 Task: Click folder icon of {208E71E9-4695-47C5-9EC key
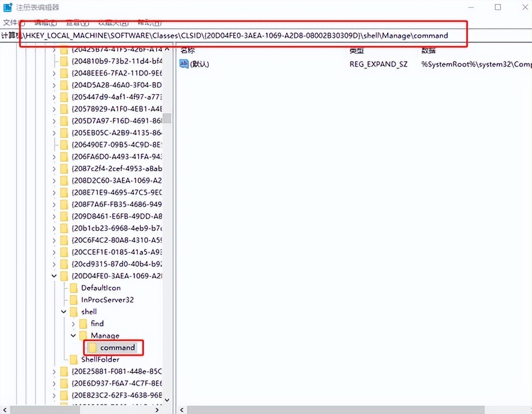(x=64, y=193)
